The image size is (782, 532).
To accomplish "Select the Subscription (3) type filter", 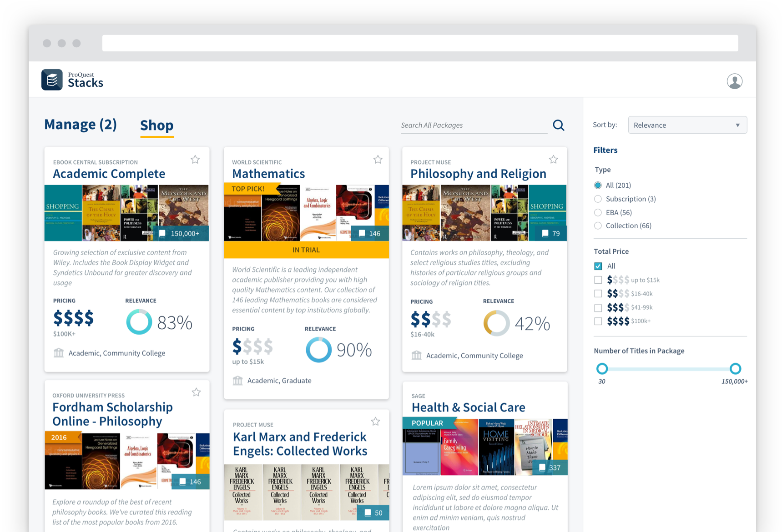I will tap(598, 199).
